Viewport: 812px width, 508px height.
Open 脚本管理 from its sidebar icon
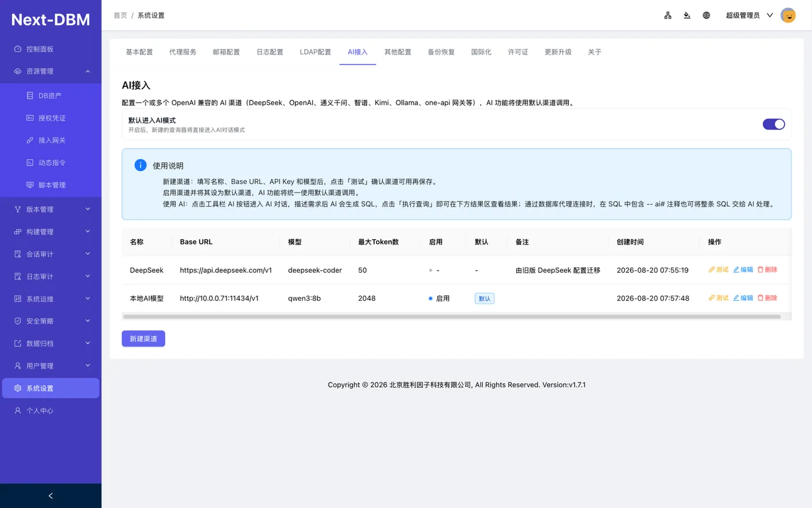30,185
